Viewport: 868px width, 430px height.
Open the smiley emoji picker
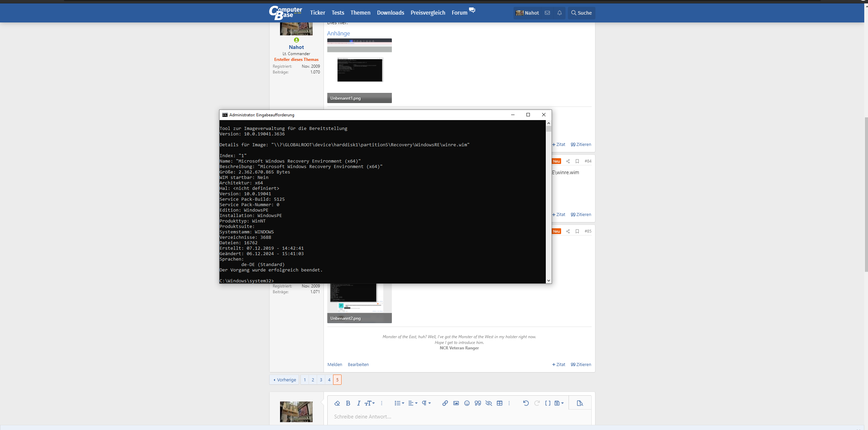pyautogui.click(x=467, y=403)
